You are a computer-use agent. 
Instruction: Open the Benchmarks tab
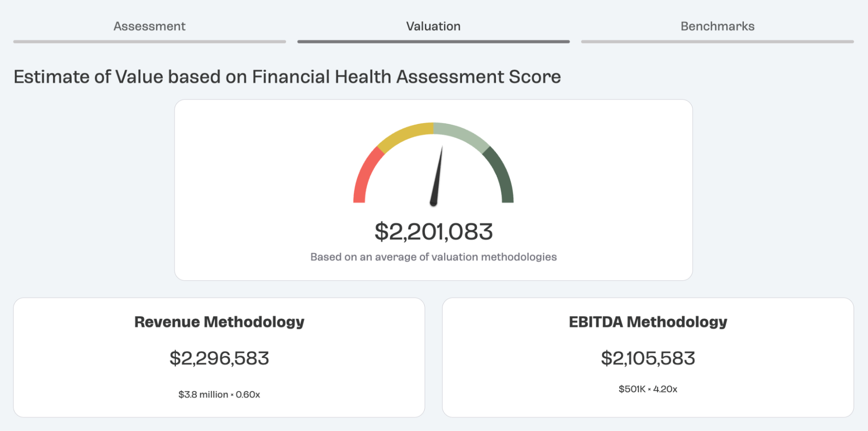(x=717, y=27)
